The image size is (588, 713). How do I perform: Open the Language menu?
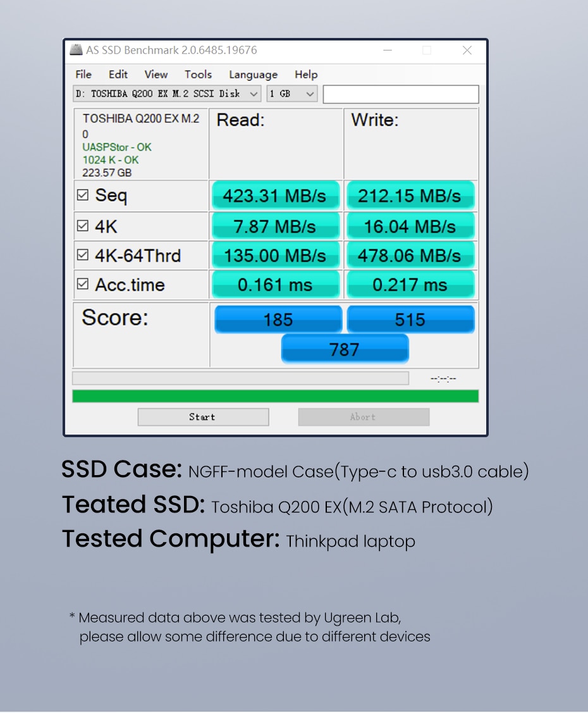point(253,75)
